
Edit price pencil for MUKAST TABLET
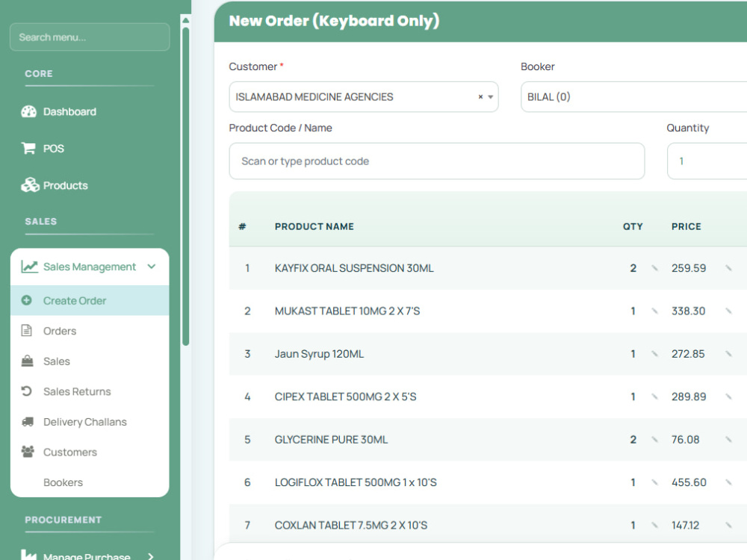pos(728,311)
